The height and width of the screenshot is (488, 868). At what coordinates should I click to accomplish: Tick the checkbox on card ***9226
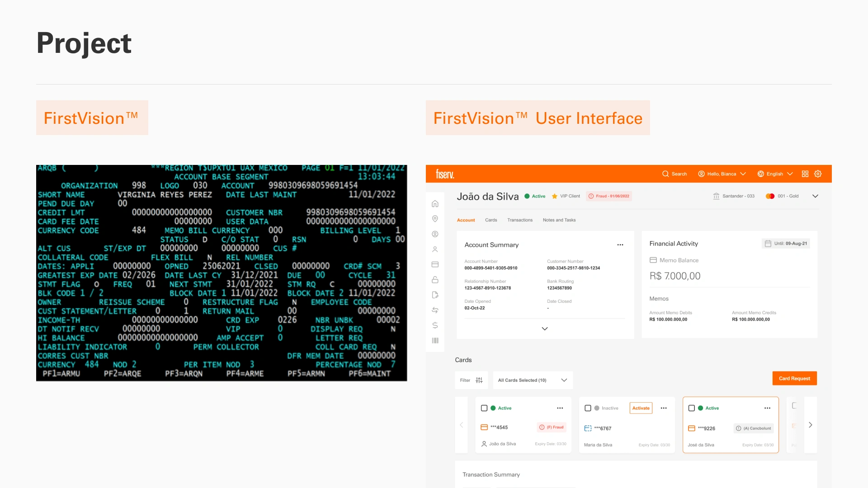pyautogui.click(x=691, y=408)
